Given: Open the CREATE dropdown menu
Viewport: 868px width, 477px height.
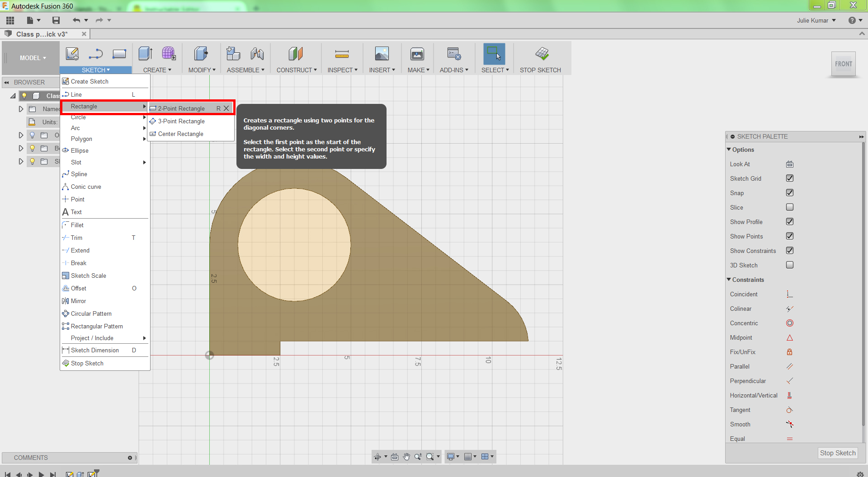Looking at the screenshot, I should pyautogui.click(x=157, y=70).
